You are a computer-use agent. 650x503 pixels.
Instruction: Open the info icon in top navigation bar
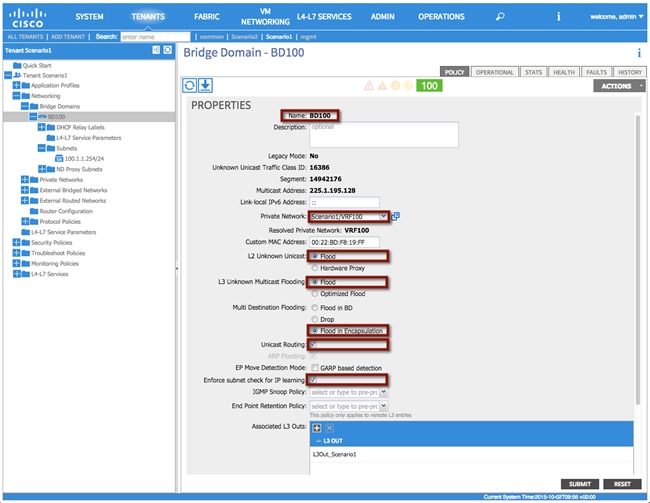558,17
